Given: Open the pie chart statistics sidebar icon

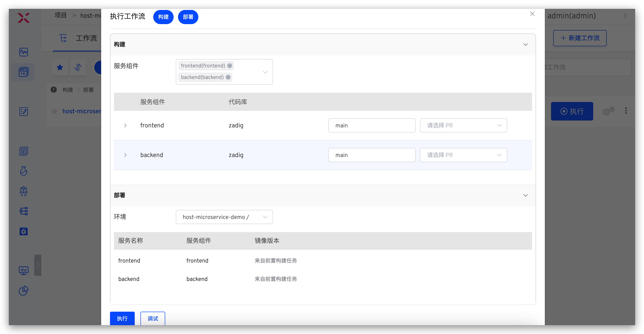Looking at the screenshot, I should (x=23, y=291).
